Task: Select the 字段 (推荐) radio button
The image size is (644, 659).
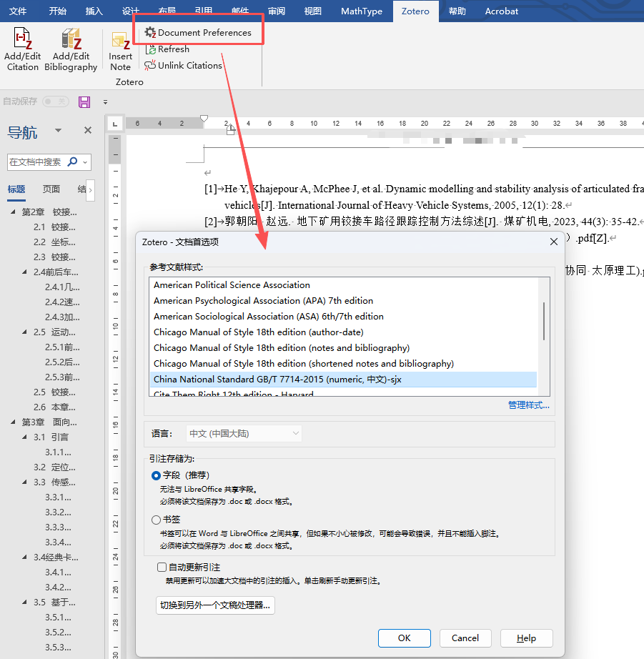Action: (156, 475)
